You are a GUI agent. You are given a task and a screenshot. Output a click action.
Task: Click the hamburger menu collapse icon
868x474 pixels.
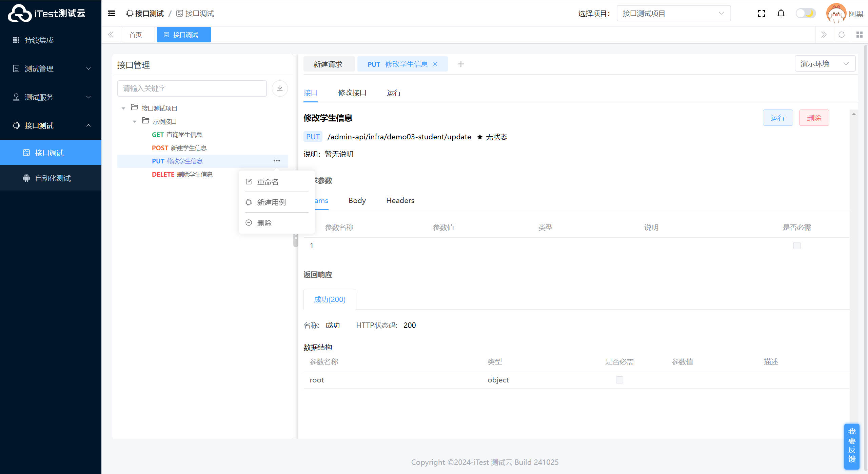[111, 14]
